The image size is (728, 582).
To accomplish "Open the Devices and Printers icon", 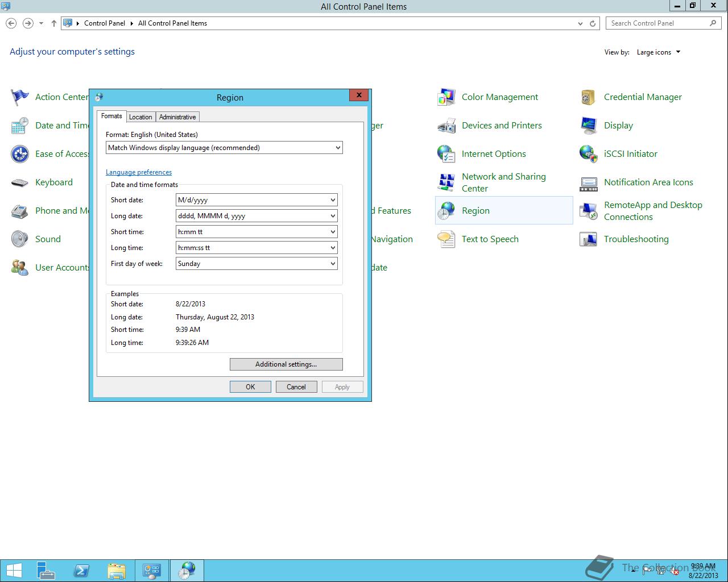I will click(446, 126).
